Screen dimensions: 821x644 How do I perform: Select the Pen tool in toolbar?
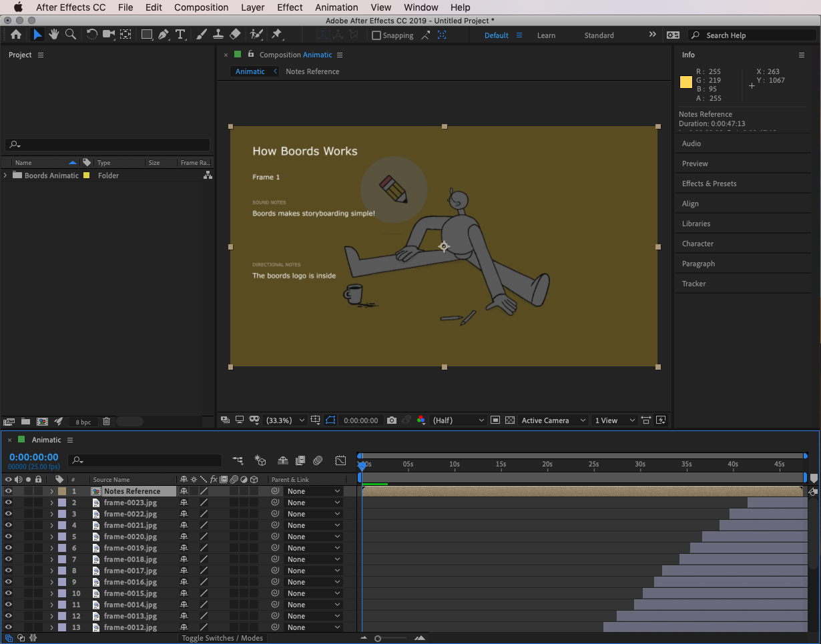pos(163,35)
